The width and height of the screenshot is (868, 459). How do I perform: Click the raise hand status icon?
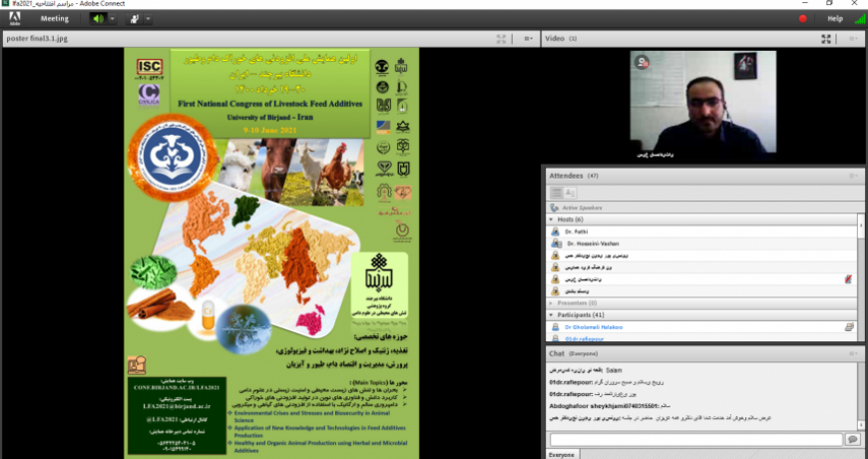[134, 18]
